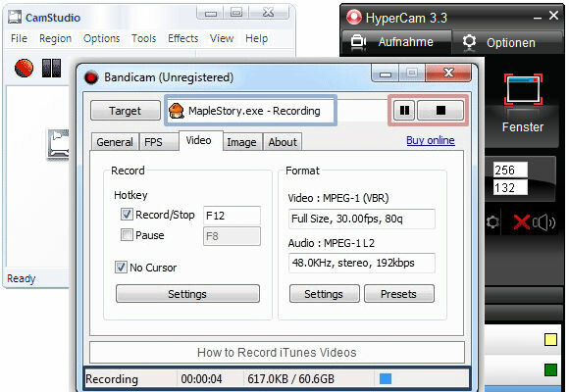The width and height of the screenshot is (569, 392).
Task: Click the Pause button in CamStudio toolbar
Action: (x=51, y=68)
